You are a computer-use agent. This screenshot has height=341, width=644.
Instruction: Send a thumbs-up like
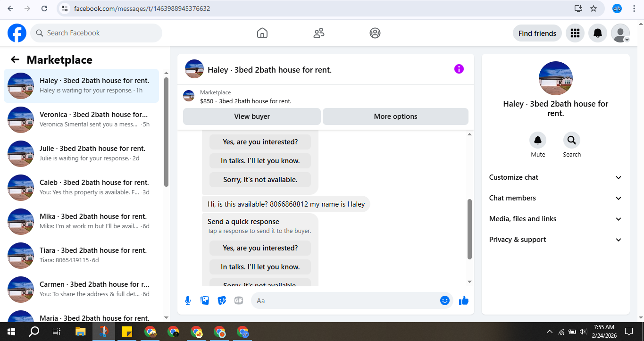[x=464, y=300]
